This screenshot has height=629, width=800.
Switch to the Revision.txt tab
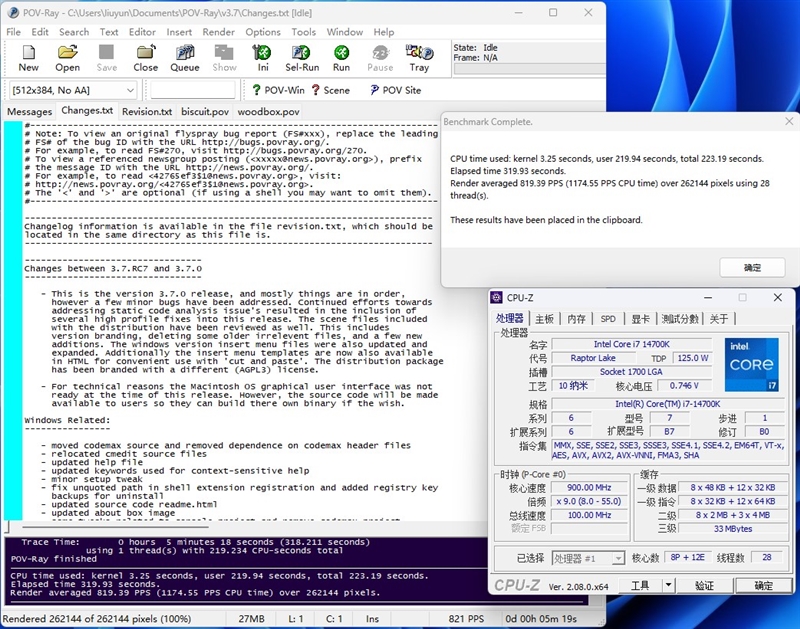coord(147,111)
